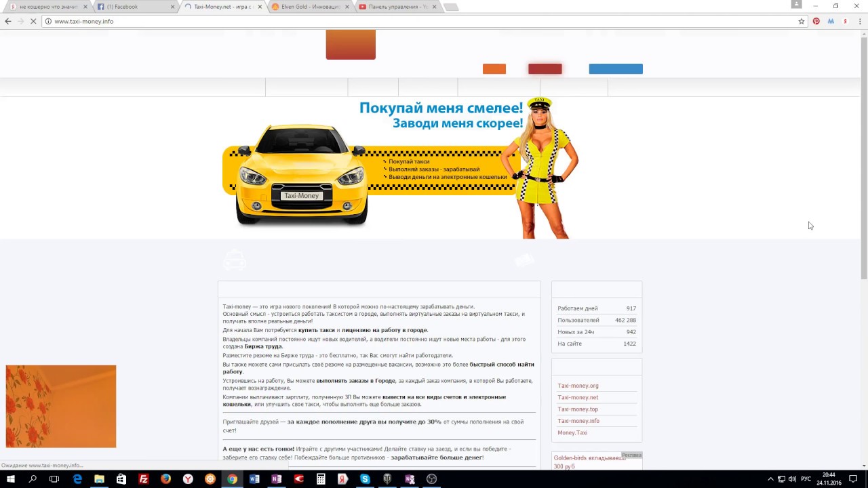View site information icon in address bar

pyautogui.click(x=47, y=21)
